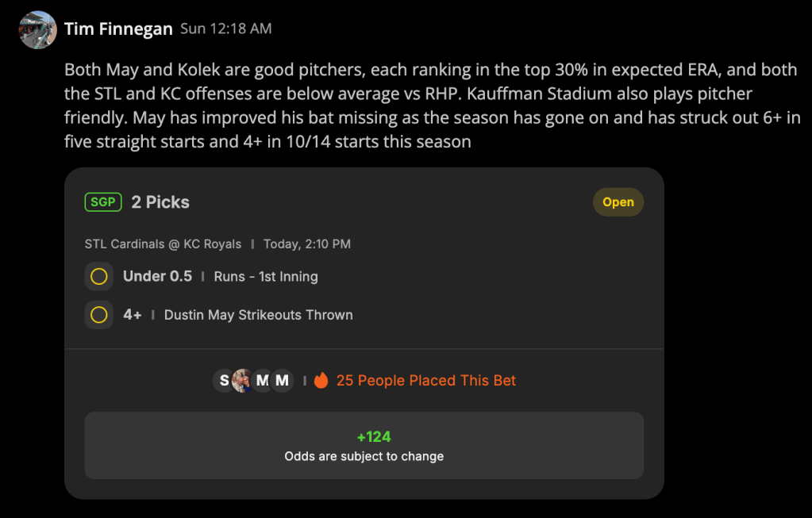The width and height of the screenshot is (812, 518).
Task: Click the yellow Open status badge
Action: pyautogui.click(x=618, y=201)
